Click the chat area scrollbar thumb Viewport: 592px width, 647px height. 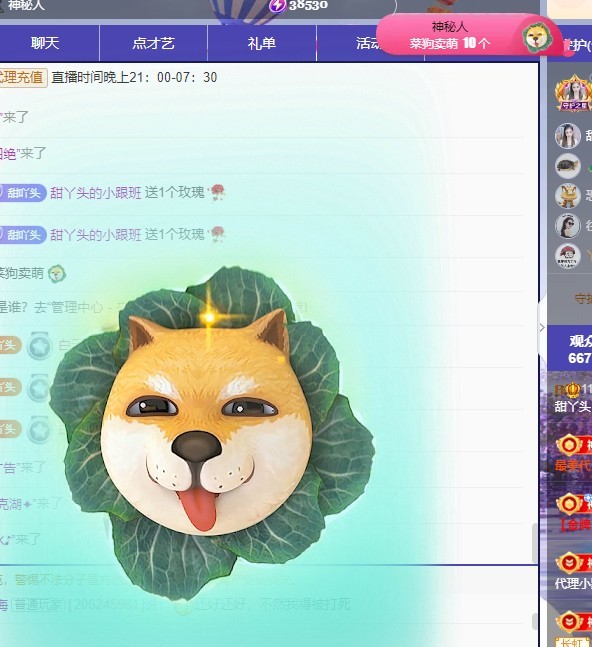[x=535, y=543]
